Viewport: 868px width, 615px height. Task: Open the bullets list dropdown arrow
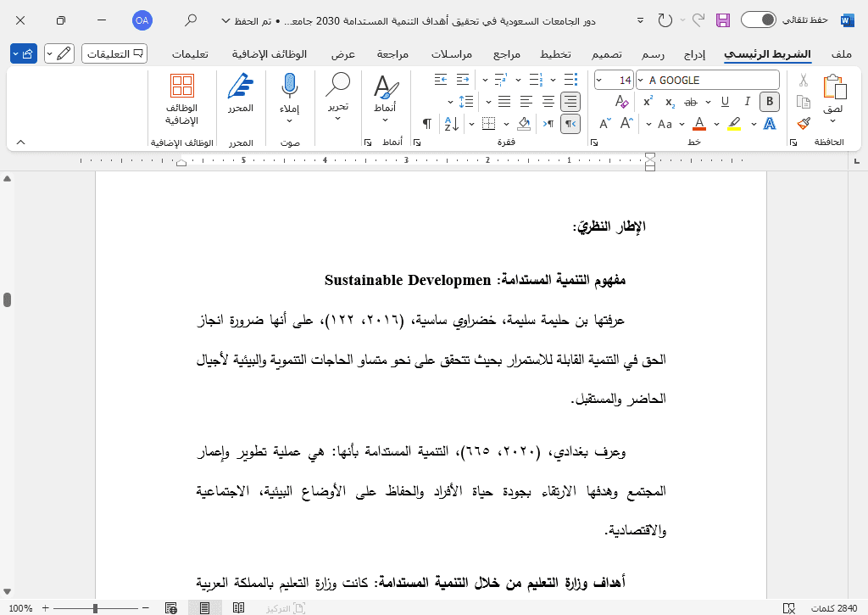[x=553, y=81]
